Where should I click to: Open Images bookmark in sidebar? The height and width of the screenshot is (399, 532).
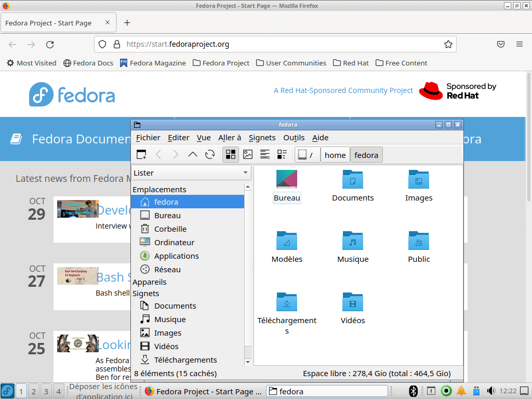tap(188, 333)
